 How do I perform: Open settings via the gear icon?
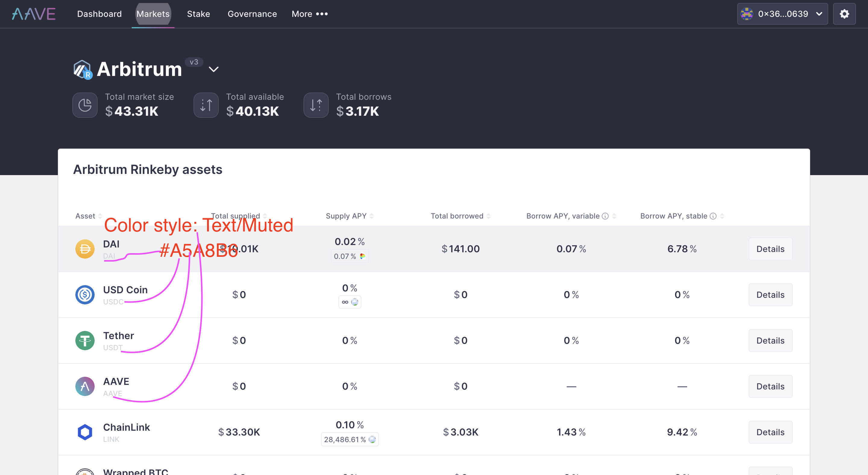[844, 14]
